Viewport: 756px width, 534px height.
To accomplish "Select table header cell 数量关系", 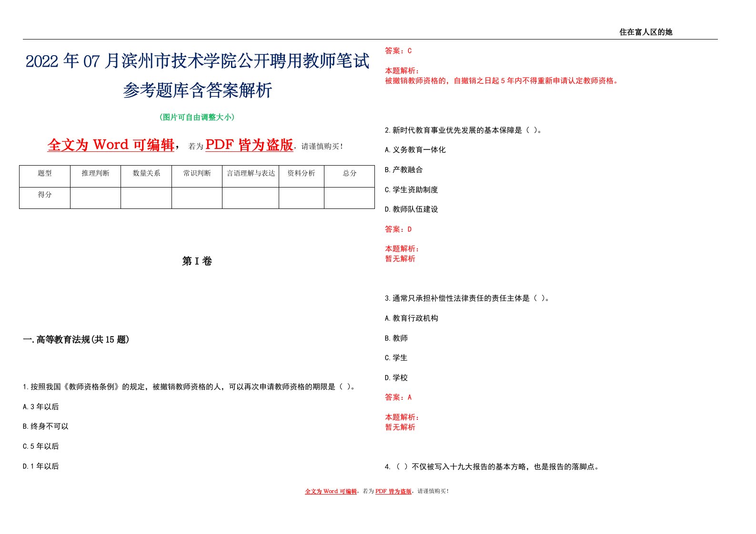I will [146, 176].
